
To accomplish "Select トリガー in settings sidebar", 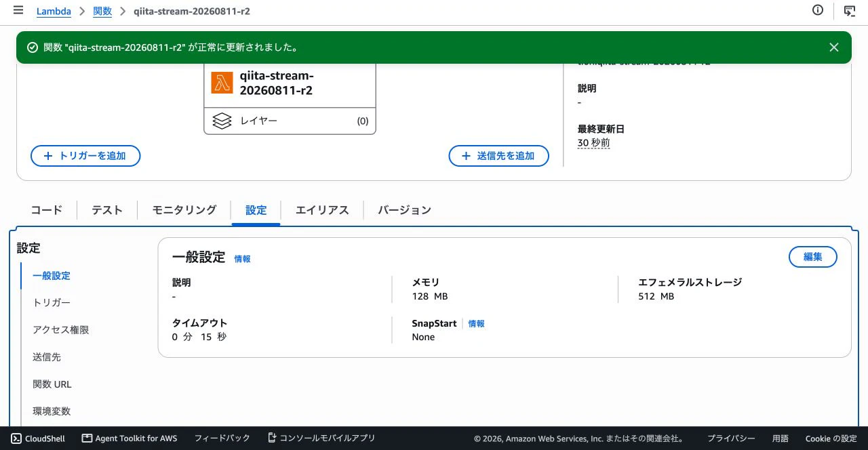I will [52, 303].
